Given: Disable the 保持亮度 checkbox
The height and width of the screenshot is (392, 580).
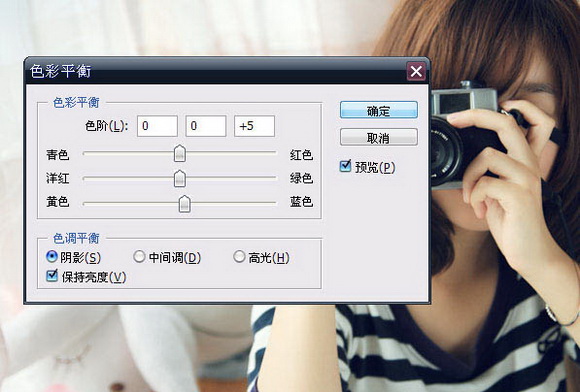Looking at the screenshot, I should click(52, 276).
